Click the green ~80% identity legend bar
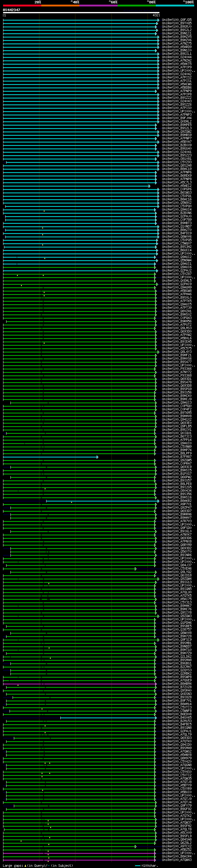The height and width of the screenshot is (868, 197). click(x=137, y=6)
